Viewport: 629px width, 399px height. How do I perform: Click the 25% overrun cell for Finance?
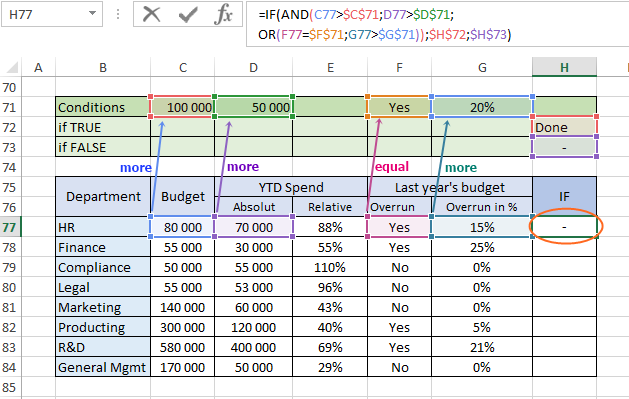[482, 247]
